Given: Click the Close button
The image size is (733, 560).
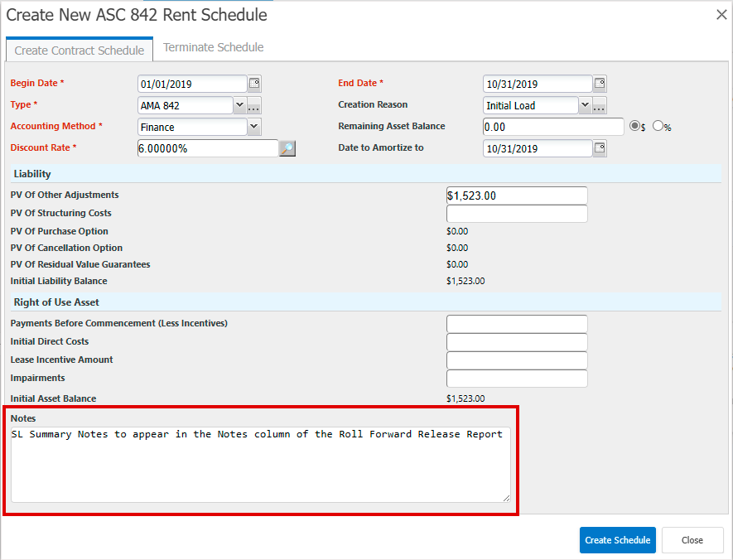Looking at the screenshot, I should tap(692, 540).
